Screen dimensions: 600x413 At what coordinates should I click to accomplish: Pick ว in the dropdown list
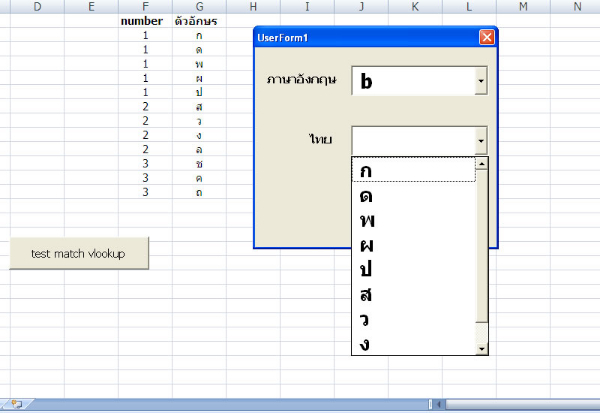coord(415,320)
